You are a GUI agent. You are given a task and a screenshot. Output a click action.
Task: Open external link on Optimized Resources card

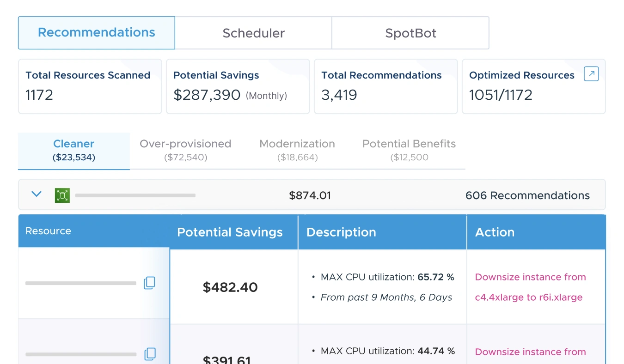click(x=591, y=73)
